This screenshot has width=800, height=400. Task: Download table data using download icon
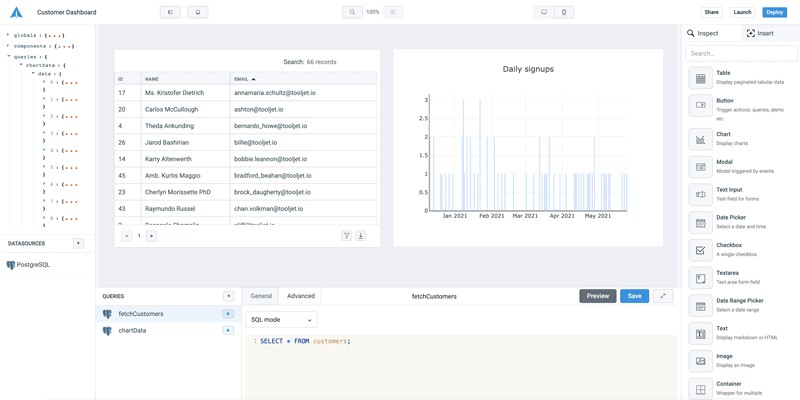coord(361,236)
